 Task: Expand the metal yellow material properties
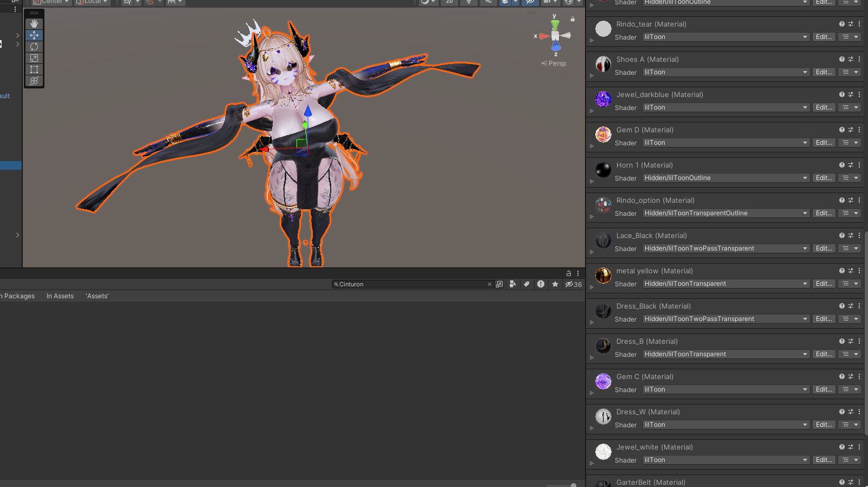click(591, 287)
